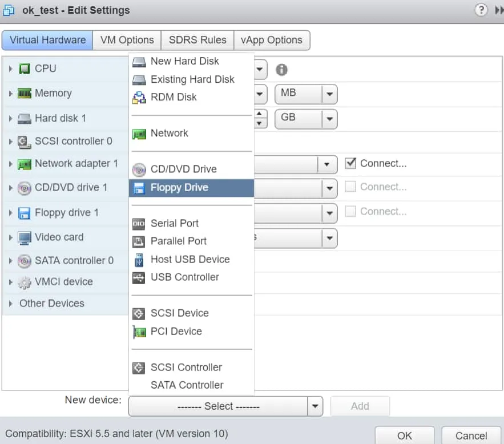504x444 pixels.
Task: Toggle the Floppy drive 1 Connect checkbox
Action: pyautogui.click(x=350, y=212)
